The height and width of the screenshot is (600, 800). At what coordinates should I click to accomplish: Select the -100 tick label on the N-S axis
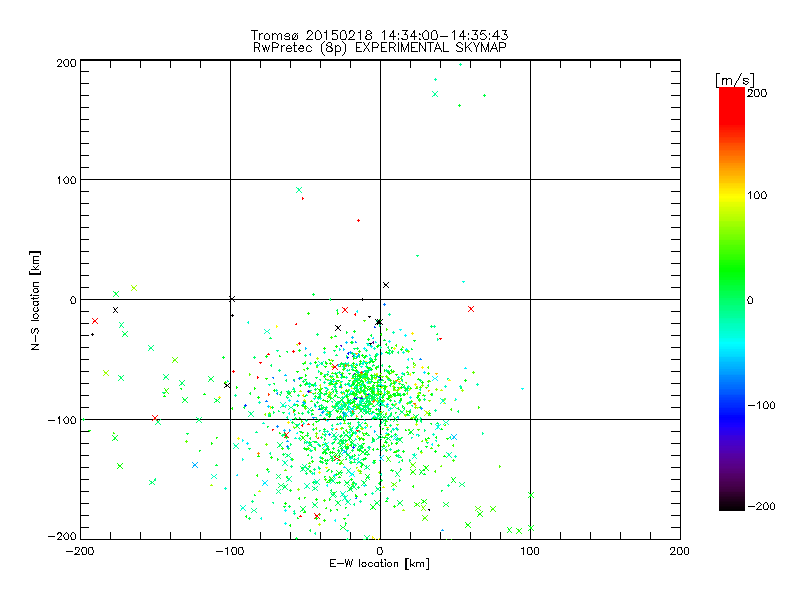click(62, 420)
